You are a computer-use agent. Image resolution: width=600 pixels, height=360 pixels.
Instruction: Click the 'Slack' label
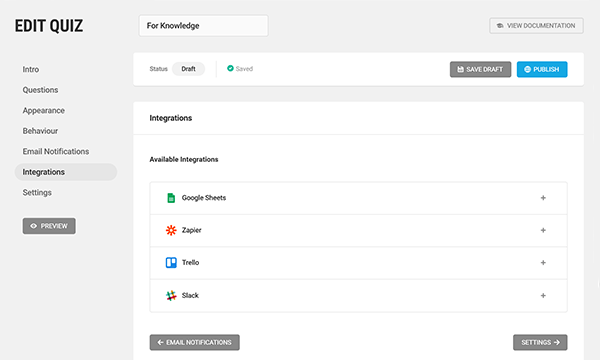click(190, 295)
